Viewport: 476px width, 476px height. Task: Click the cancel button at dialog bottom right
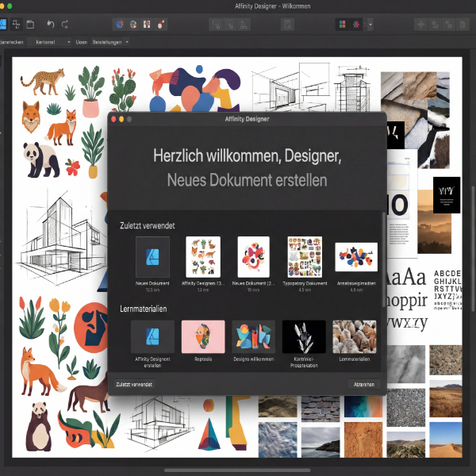coord(364,384)
